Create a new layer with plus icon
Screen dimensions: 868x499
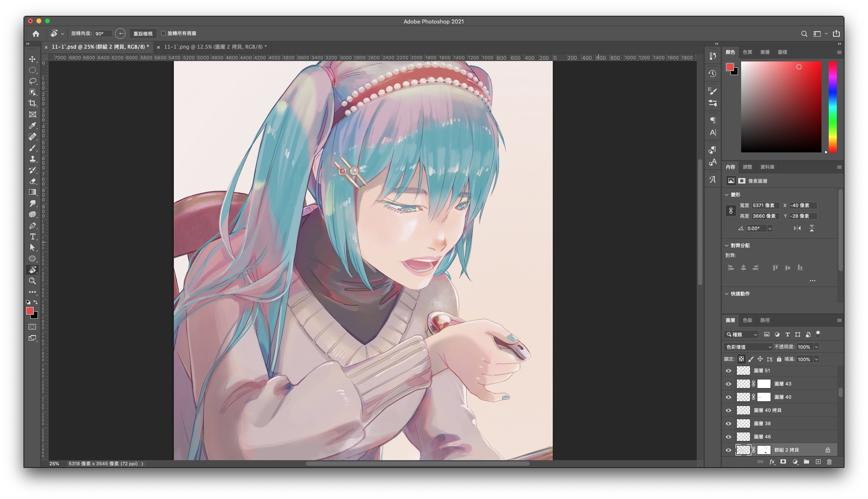[x=818, y=462]
